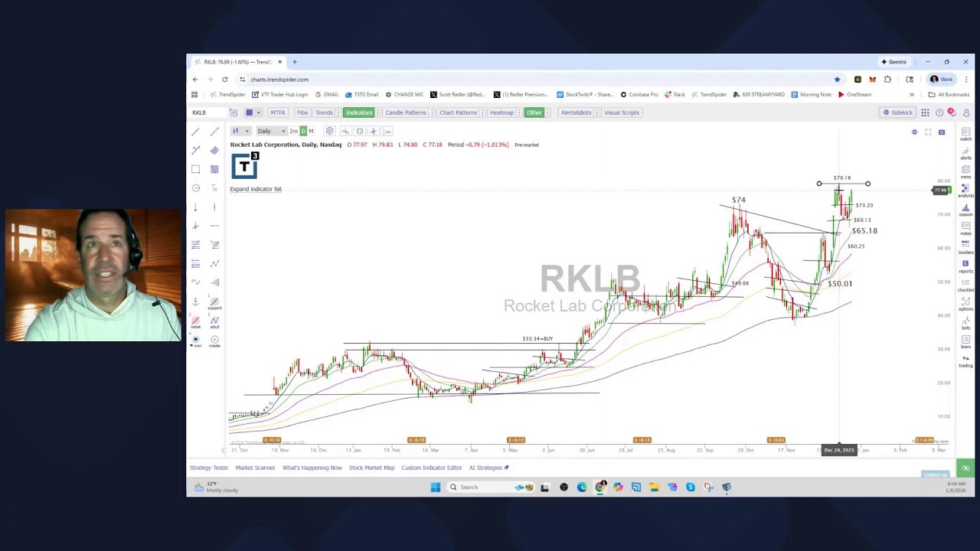Image resolution: width=980 pixels, height=551 pixels.
Task: Open the layout color square dropdown
Action: (x=253, y=112)
